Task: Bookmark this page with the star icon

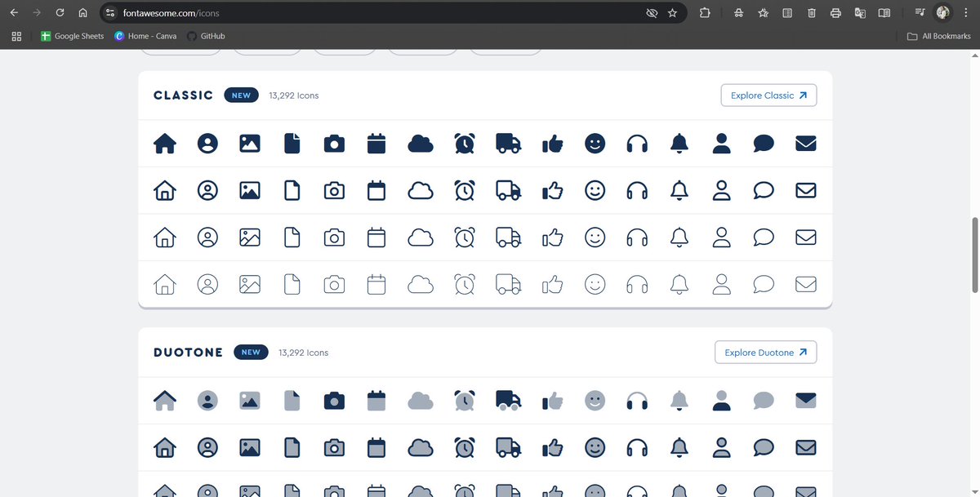Action: point(672,13)
